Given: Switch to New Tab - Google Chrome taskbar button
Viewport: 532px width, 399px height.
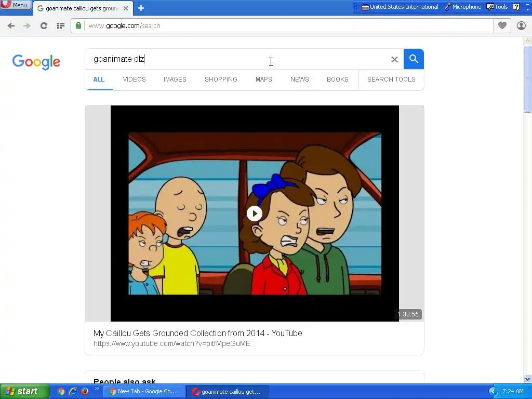Looking at the screenshot, I should coord(144,392).
